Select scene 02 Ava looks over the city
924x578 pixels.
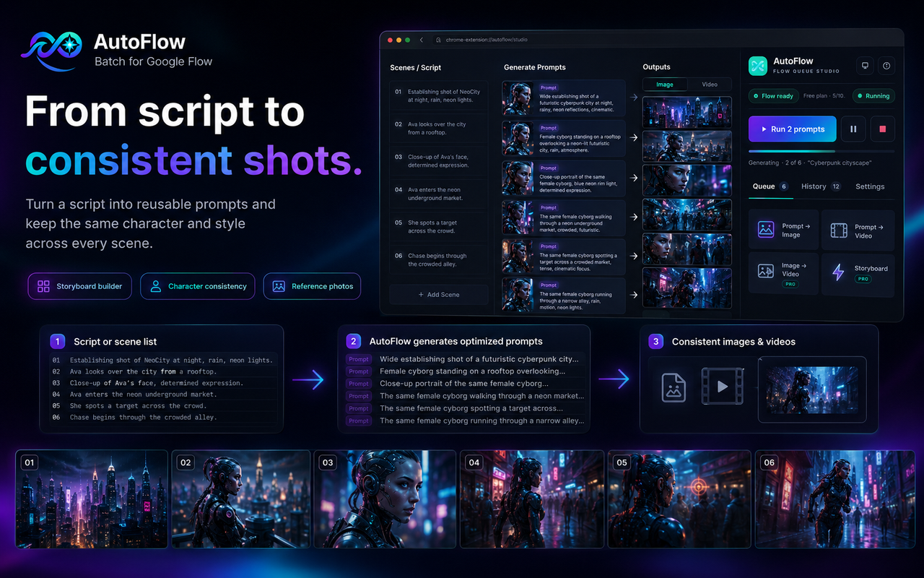[x=439, y=129]
